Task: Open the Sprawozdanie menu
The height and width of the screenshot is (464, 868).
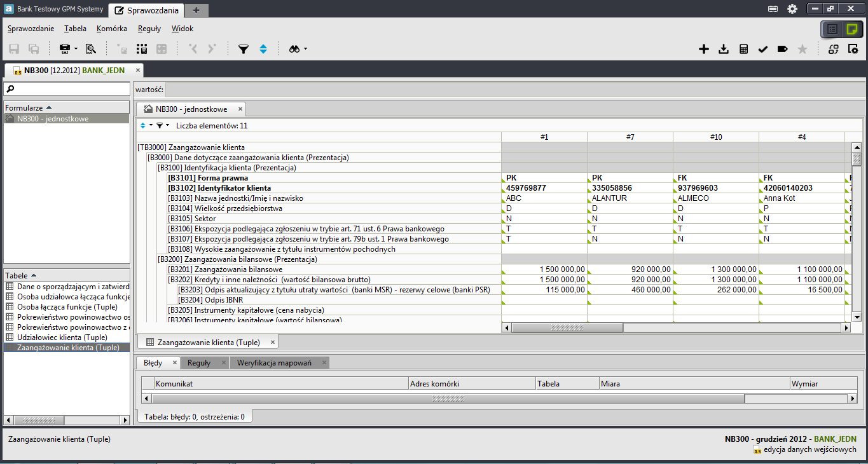Action: coord(31,29)
